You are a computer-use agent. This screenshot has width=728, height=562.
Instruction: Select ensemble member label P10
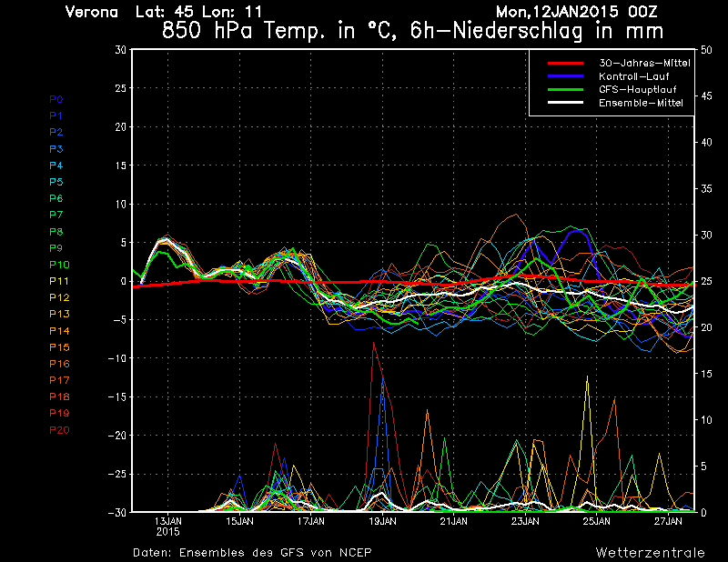tap(59, 265)
